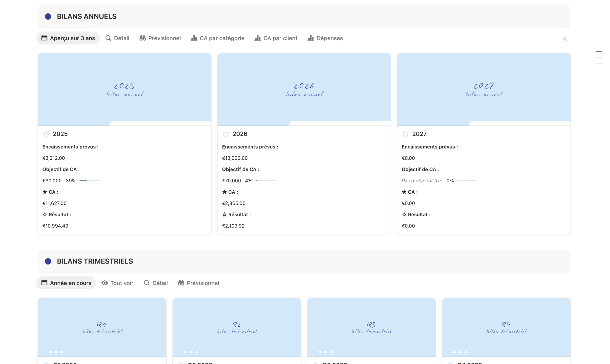Select the binoculars Prévisionnel icon in Bilans Annuels

(x=143, y=38)
